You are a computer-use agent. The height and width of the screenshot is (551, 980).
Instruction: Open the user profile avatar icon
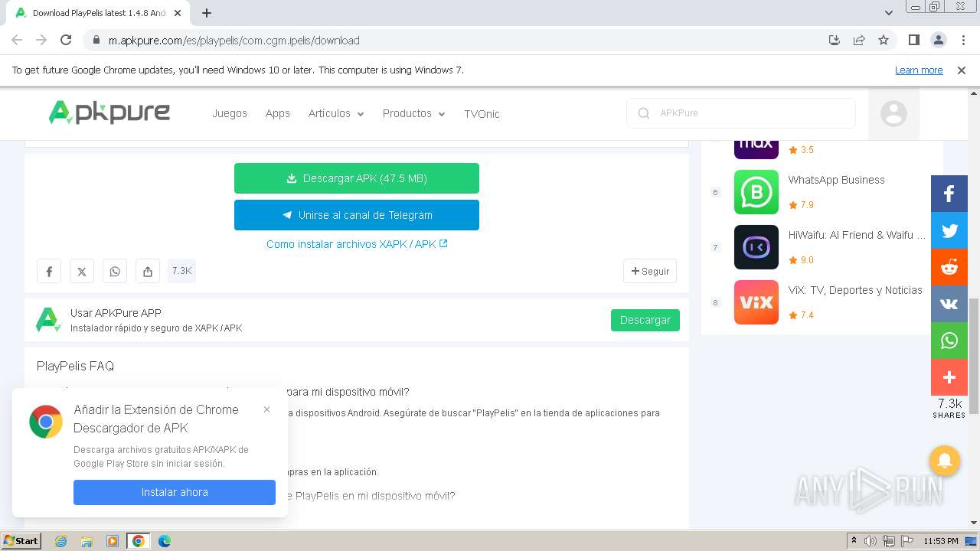(893, 113)
